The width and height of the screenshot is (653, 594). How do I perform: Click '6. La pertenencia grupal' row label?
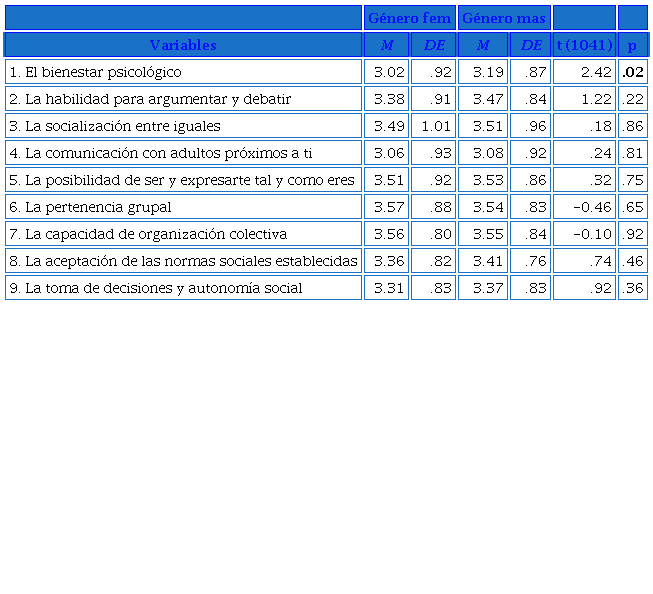point(183,207)
